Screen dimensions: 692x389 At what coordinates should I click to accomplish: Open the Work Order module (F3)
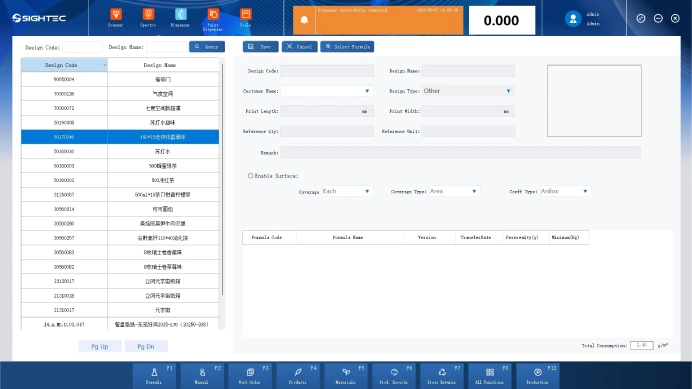(x=250, y=375)
